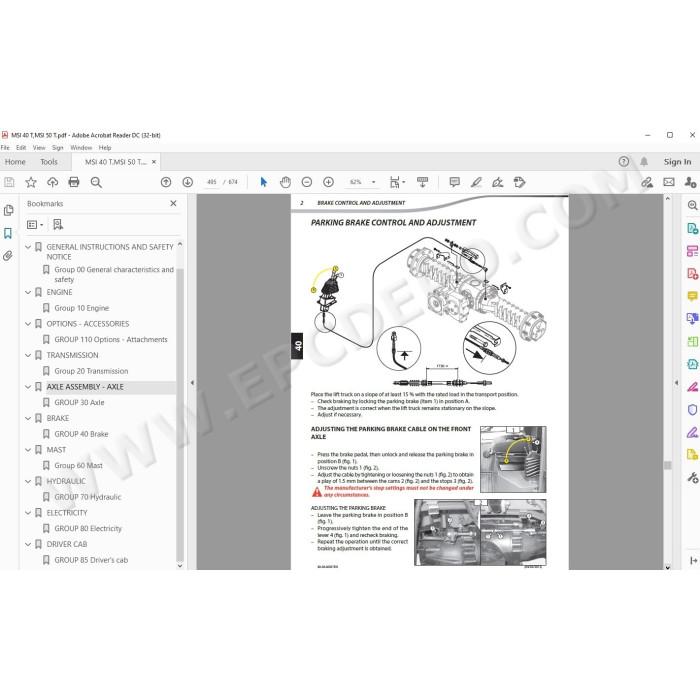
Task: Click the Save file icon
Action: 9,182
